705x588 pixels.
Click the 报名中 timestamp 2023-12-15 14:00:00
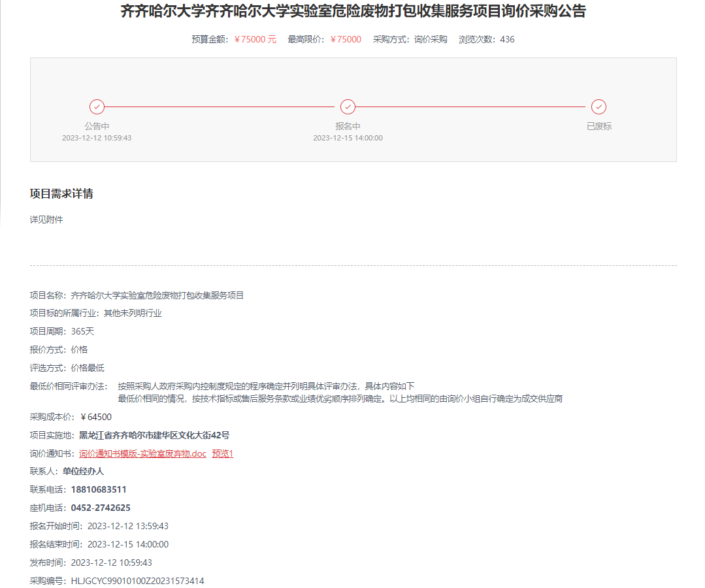(x=348, y=138)
